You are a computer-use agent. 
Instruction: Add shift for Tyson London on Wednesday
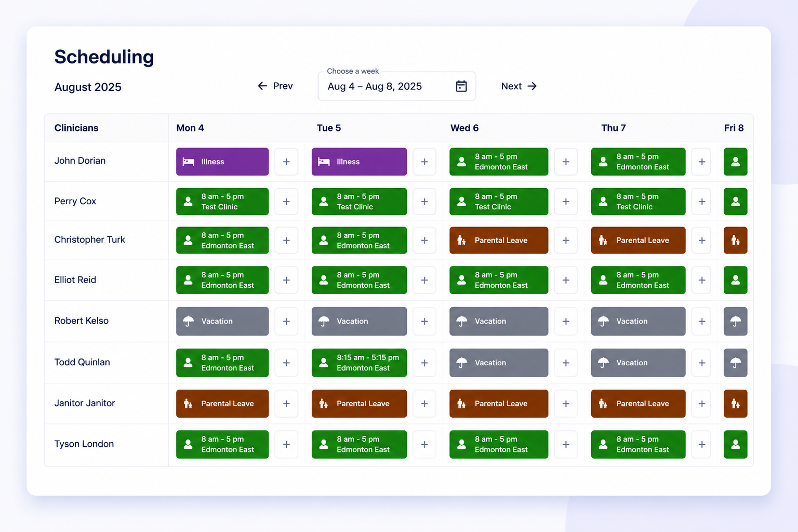pos(566,444)
